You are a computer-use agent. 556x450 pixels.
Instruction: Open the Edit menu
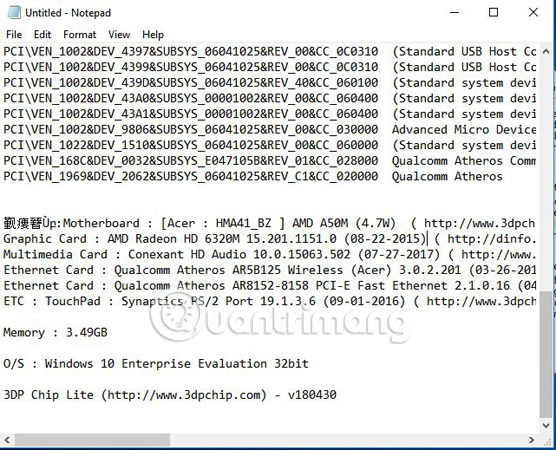pos(42,34)
